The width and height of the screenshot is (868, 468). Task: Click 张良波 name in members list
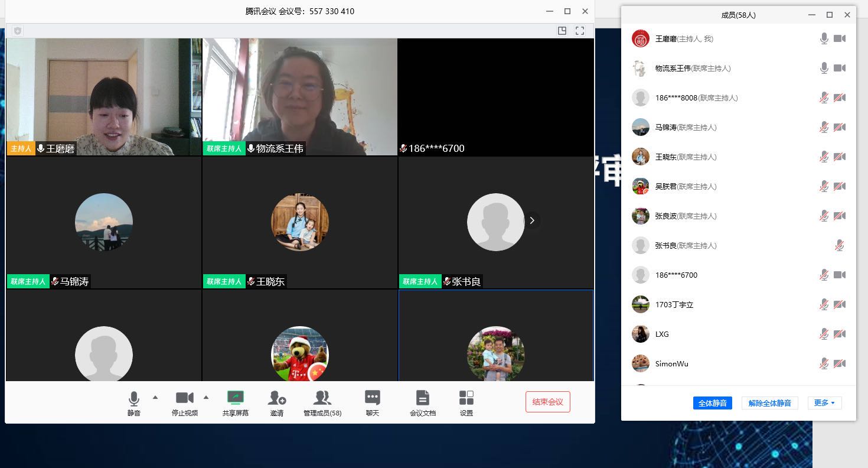pos(665,216)
